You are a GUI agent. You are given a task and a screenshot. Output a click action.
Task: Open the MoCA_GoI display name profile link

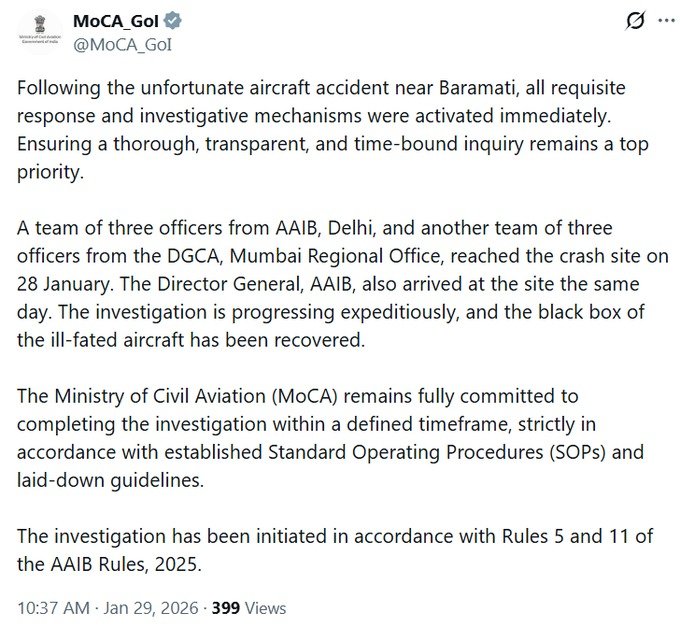pyautogui.click(x=118, y=22)
